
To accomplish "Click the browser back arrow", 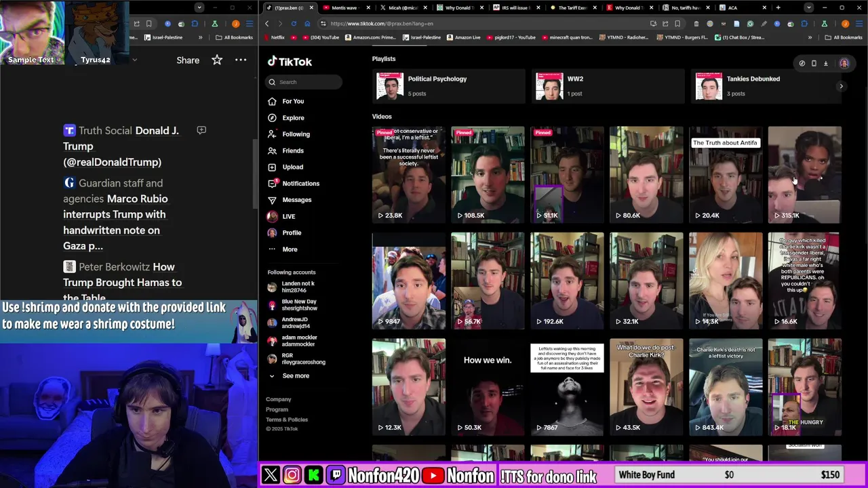I will tap(267, 23).
